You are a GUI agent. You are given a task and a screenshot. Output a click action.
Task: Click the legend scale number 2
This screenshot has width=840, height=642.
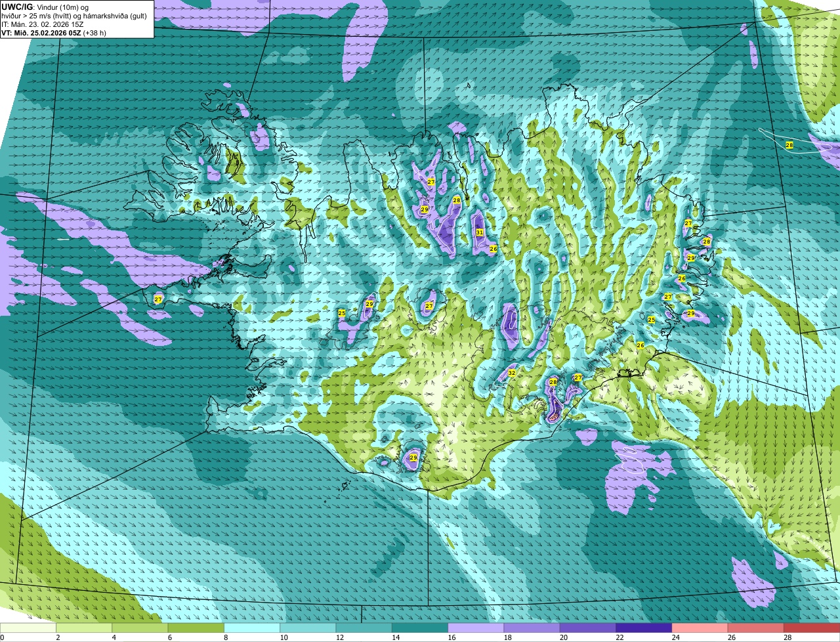coord(58,637)
